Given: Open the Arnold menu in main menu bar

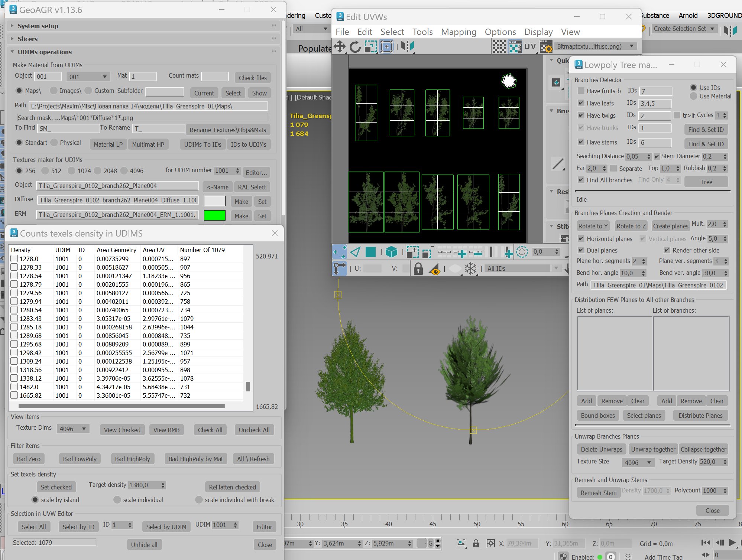Looking at the screenshot, I should 688,16.
